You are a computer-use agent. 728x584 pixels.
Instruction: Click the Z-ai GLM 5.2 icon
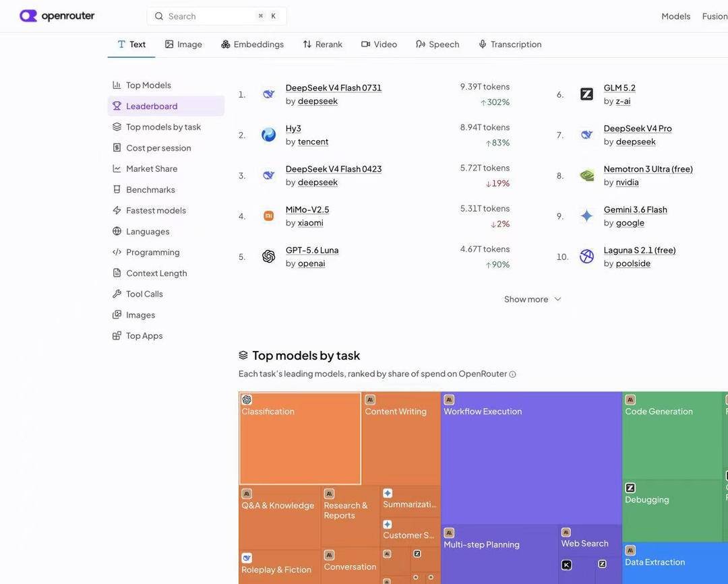[587, 94]
